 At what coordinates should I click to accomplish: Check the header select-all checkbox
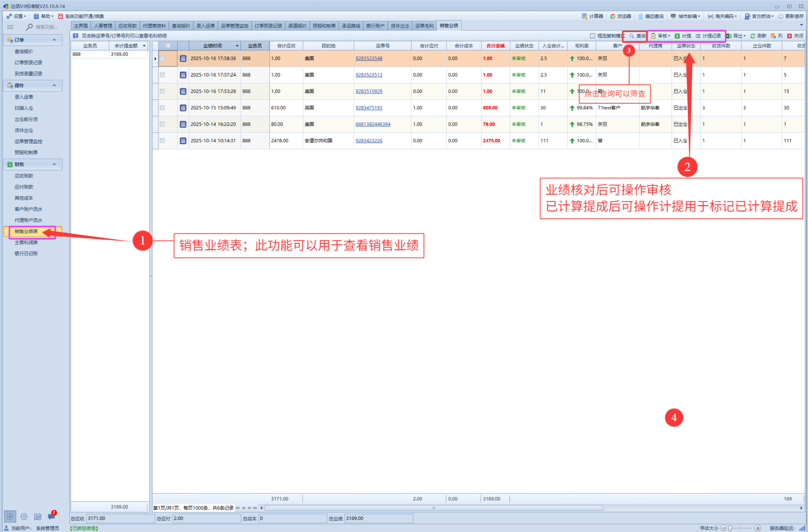click(168, 46)
